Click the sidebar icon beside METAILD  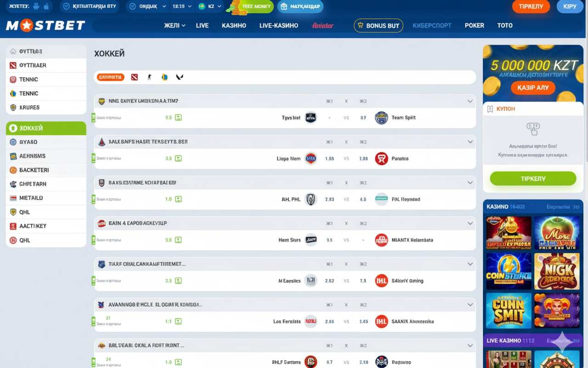(x=13, y=198)
